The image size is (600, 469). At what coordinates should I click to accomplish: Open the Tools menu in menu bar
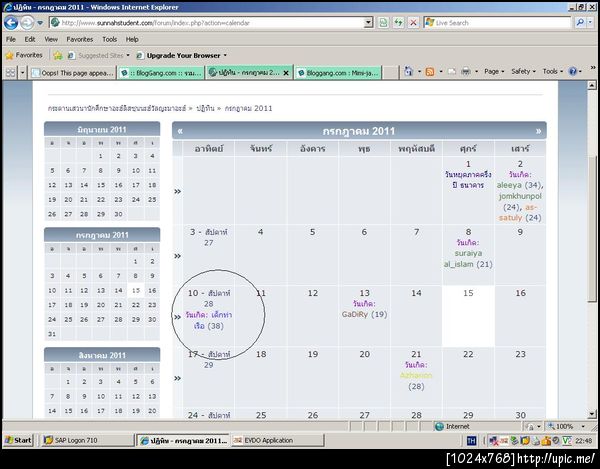109,39
